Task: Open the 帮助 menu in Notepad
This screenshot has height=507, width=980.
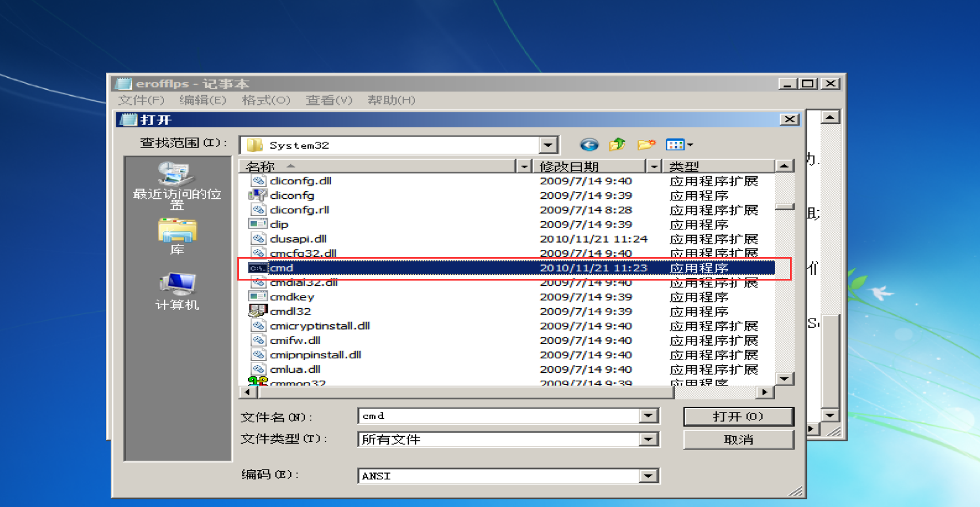Action: 392,100
